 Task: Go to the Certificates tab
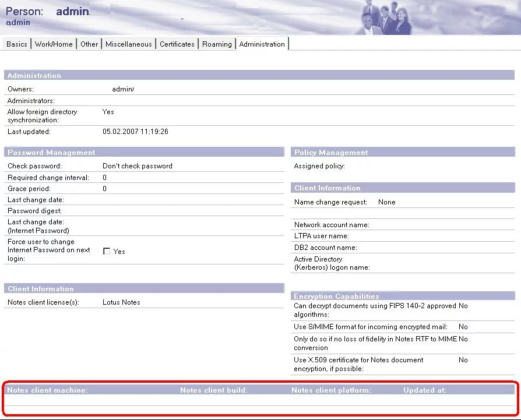[177, 44]
